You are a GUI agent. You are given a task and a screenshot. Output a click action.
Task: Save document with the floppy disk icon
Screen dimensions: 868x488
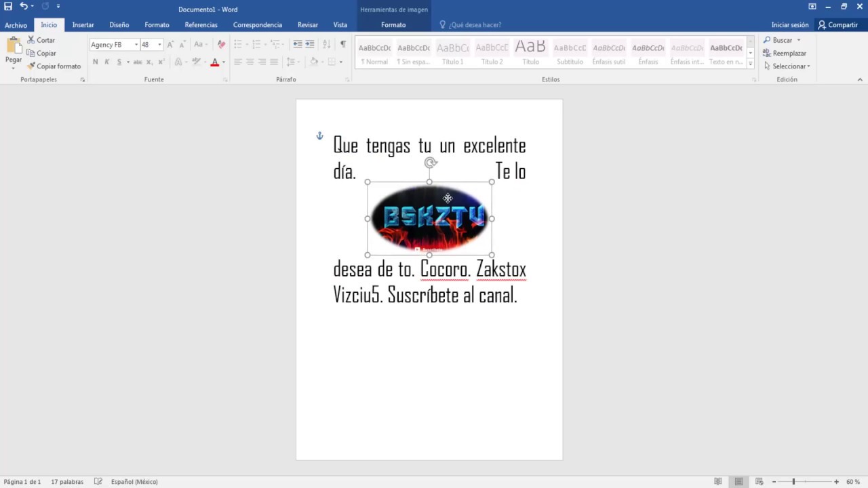pyautogui.click(x=8, y=6)
